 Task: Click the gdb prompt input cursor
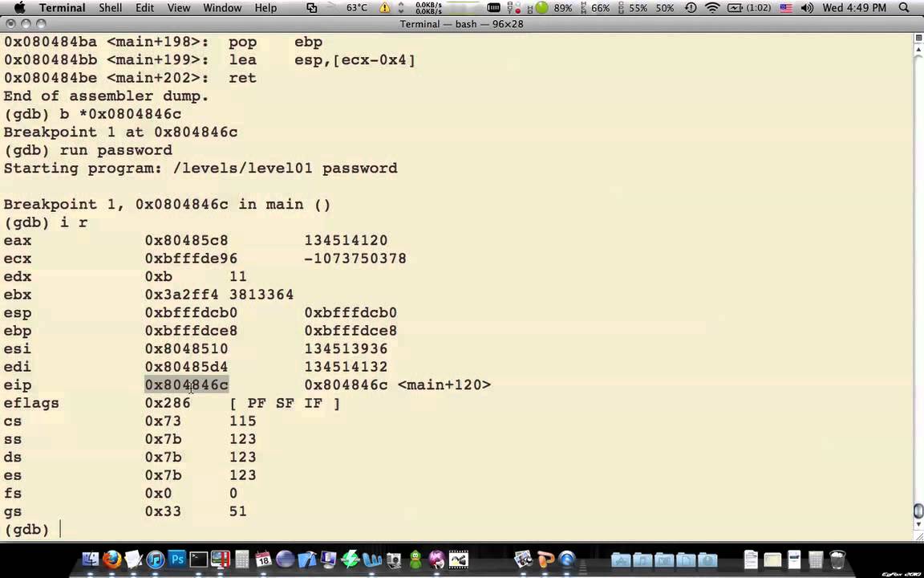point(60,530)
